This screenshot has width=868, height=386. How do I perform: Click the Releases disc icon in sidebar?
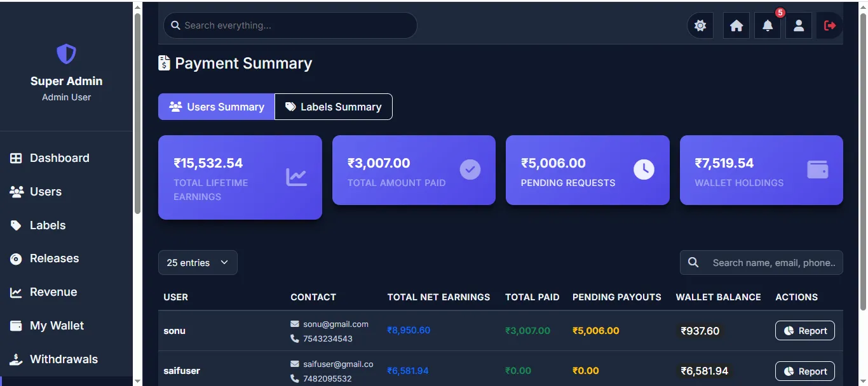pos(17,259)
